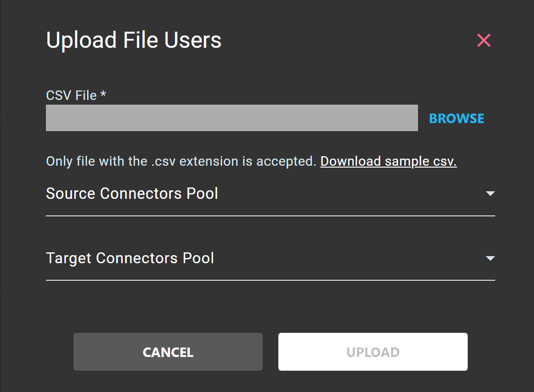This screenshot has height=392, width=534.
Task: Open the Target Connectors Pool selector
Action: click(270, 258)
